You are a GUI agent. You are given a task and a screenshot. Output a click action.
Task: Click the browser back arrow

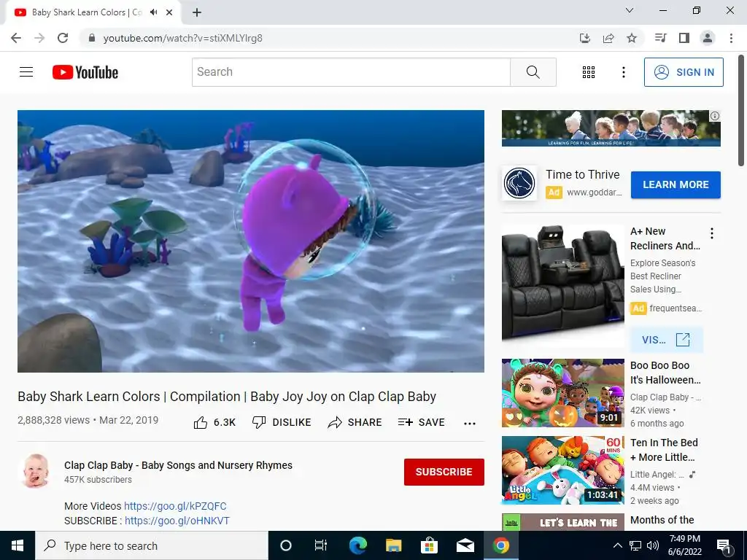point(16,38)
